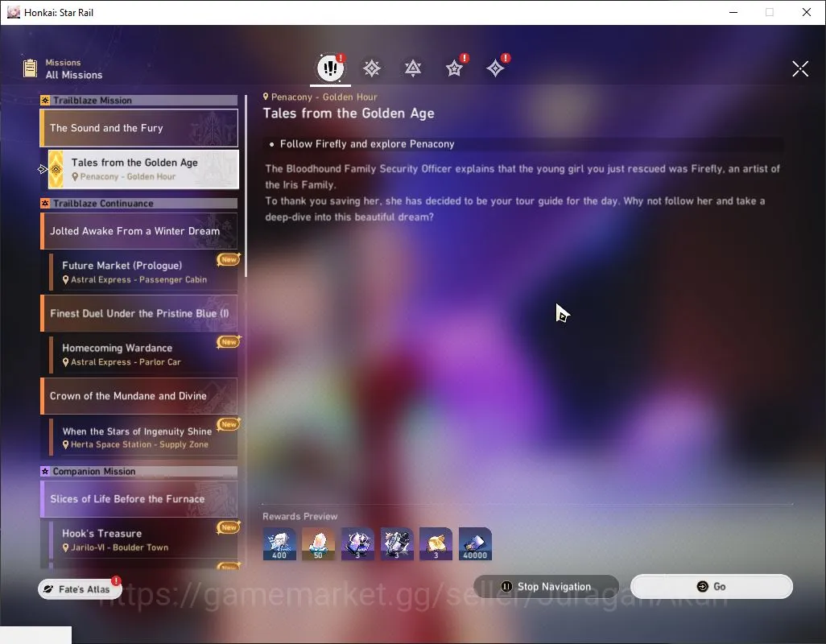The width and height of the screenshot is (826, 644).
Task: Click Astral Express - Parlor Car location text
Action: [x=126, y=362]
